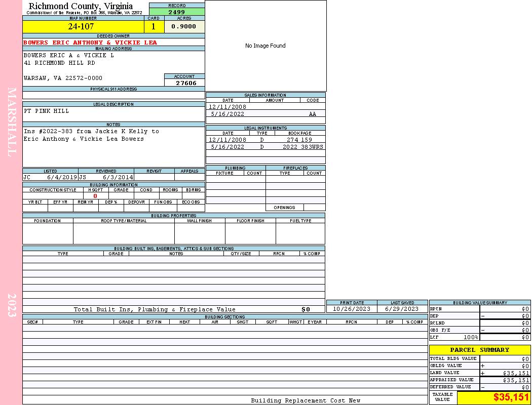The width and height of the screenshot is (532, 405).
Task: Click the notes text about Ins #2022-383
Action: tap(91, 135)
